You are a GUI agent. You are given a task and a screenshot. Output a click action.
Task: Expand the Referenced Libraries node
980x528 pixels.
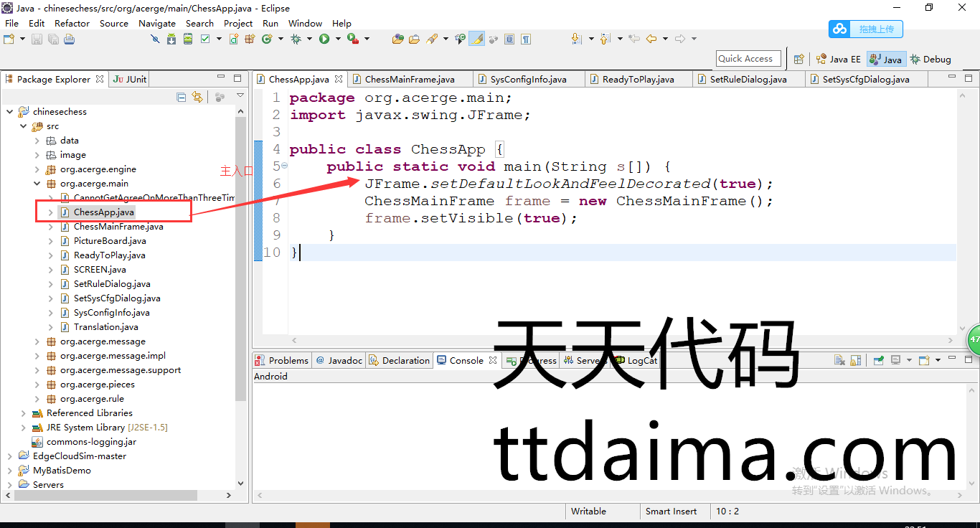click(24, 413)
